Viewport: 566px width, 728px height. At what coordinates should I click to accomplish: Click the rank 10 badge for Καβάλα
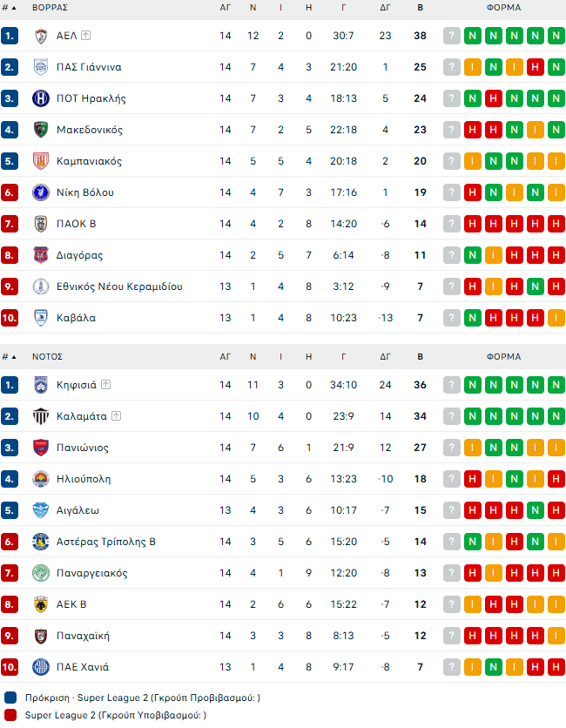click(10, 318)
